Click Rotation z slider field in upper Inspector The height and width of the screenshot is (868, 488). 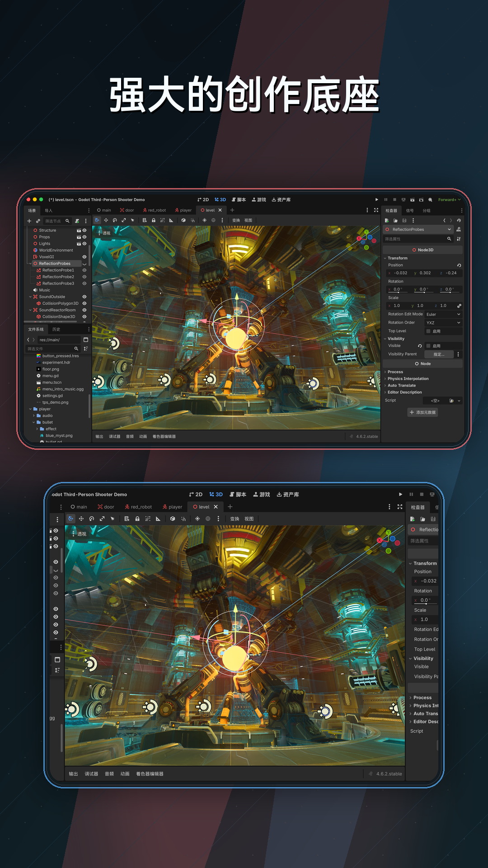click(450, 289)
